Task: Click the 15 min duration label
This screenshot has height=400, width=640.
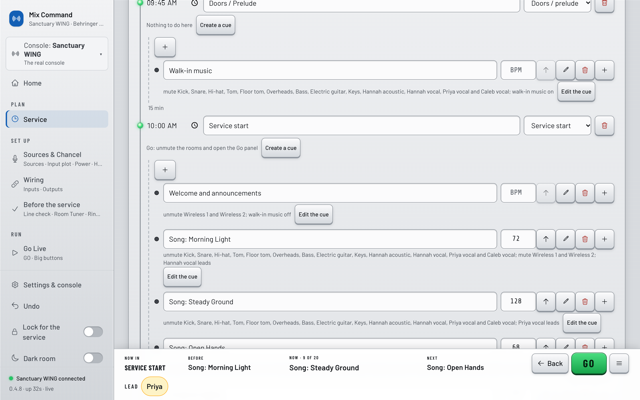Action: [156, 108]
